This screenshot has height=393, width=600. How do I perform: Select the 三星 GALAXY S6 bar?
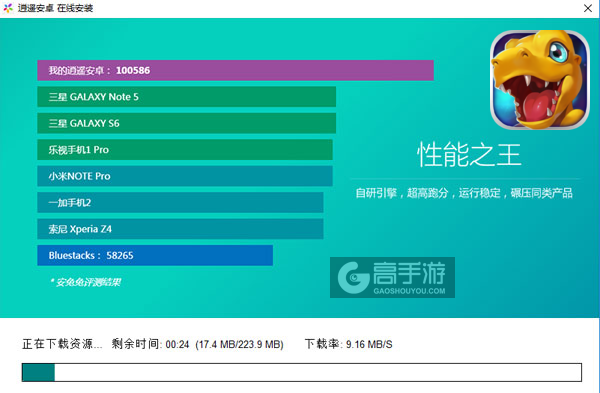tap(186, 123)
